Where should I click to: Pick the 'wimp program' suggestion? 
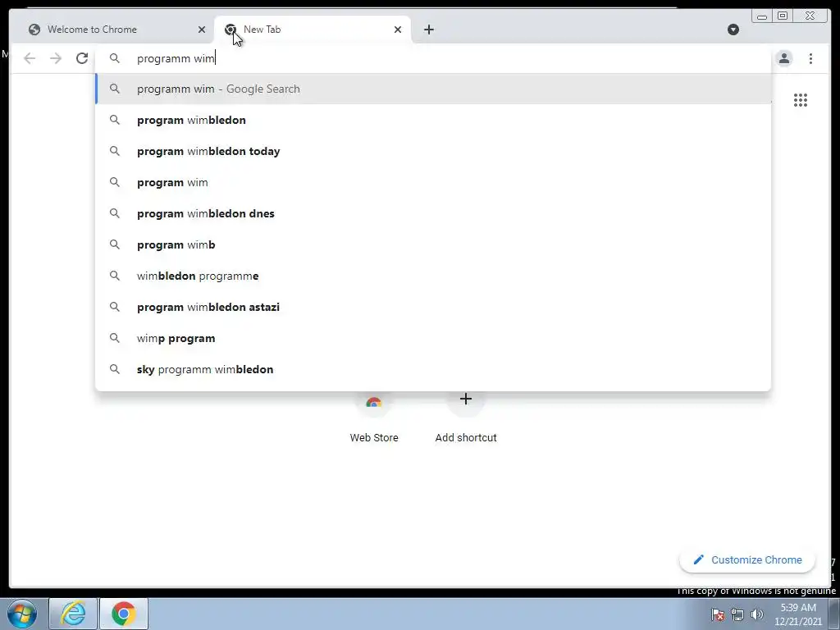433,338
